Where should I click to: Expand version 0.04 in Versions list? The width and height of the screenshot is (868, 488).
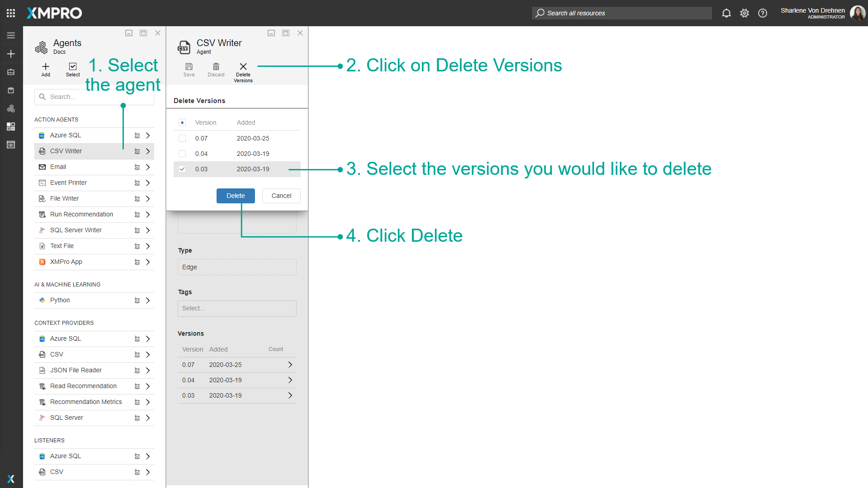tap(290, 380)
